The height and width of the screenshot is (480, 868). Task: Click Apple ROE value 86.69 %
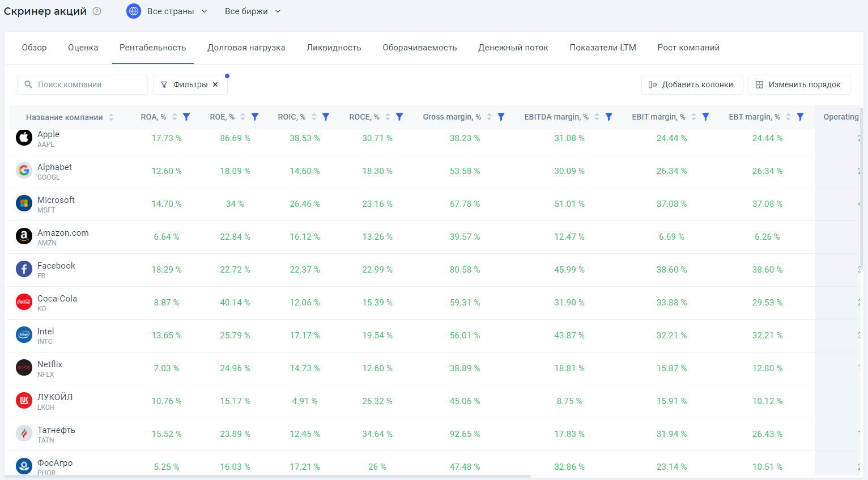click(235, 138)
